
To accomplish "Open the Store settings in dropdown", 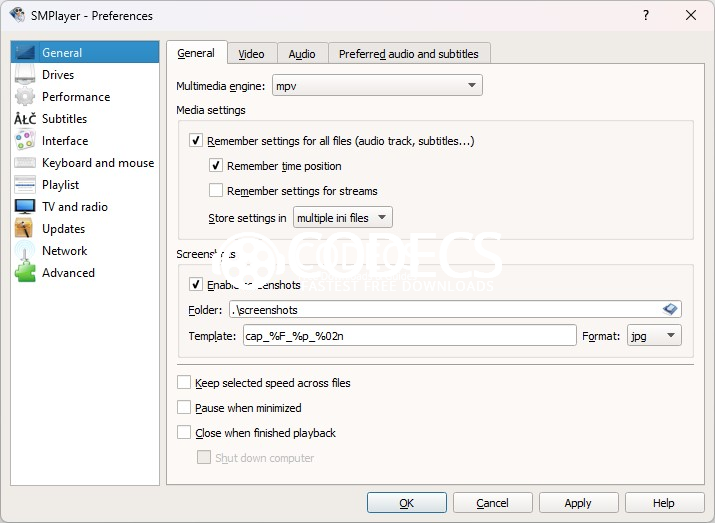I will pyautogui.click(x=342, y=217).
